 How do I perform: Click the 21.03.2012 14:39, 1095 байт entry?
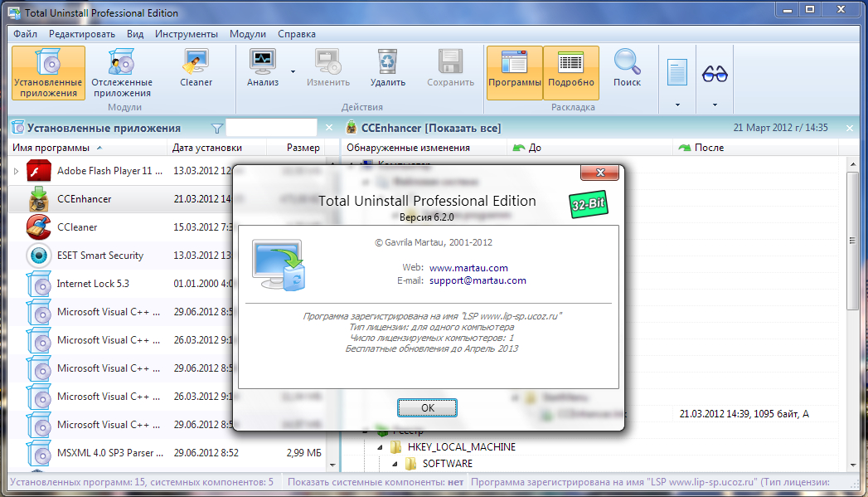744,414
